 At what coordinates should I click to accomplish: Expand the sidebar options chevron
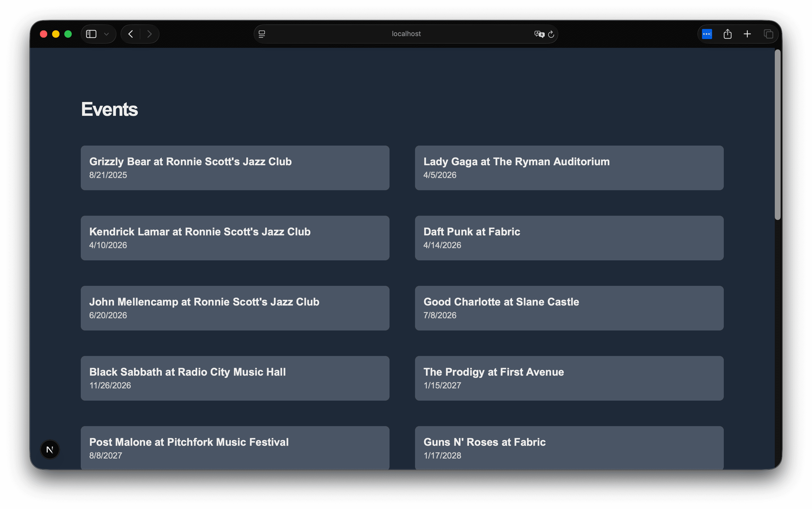pos(106,34)
